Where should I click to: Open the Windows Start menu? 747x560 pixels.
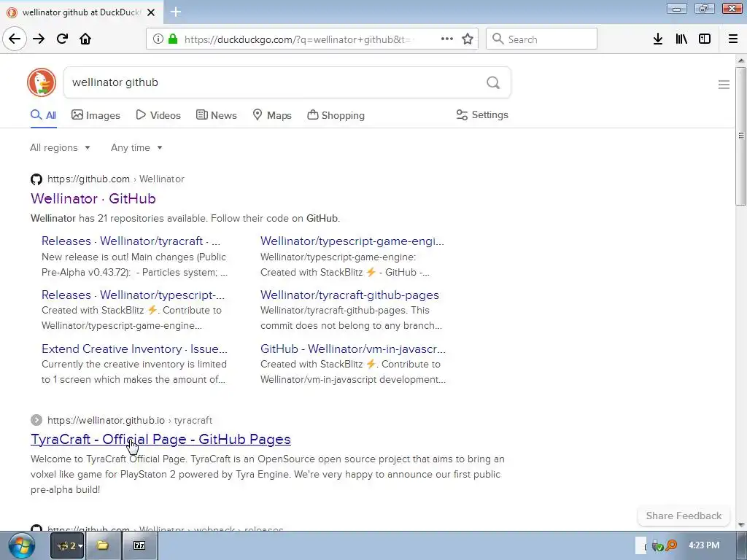(21, 545)
